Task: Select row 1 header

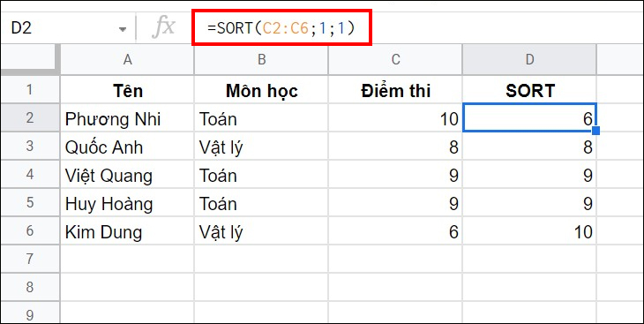Action: tap(30, 90)
